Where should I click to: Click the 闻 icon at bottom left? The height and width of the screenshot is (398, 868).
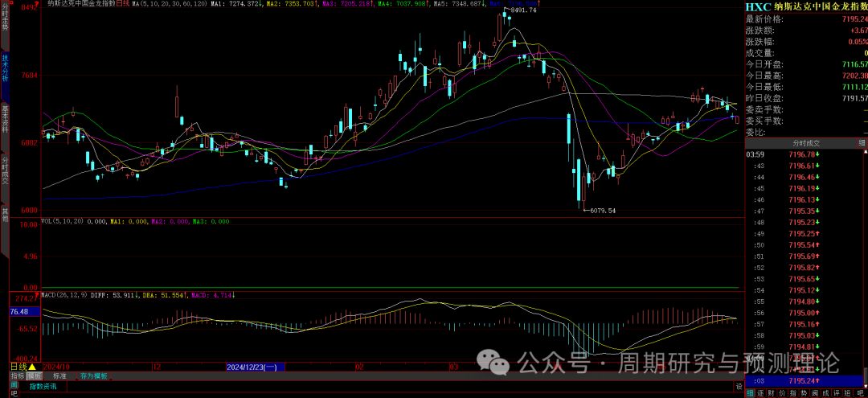point(14,384)
